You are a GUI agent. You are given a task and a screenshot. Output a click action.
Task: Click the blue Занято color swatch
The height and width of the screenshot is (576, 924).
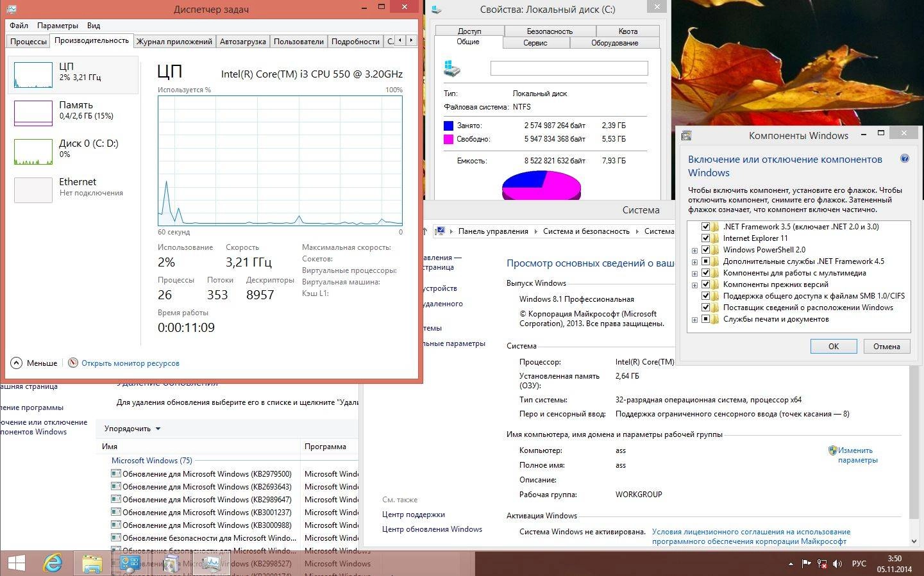tap(448, 126)
